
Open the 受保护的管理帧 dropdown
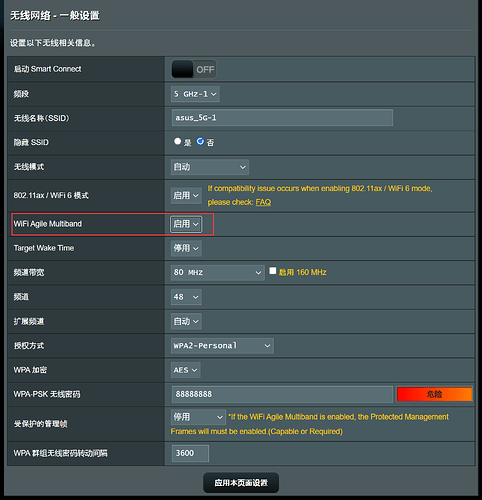[198, 417]
